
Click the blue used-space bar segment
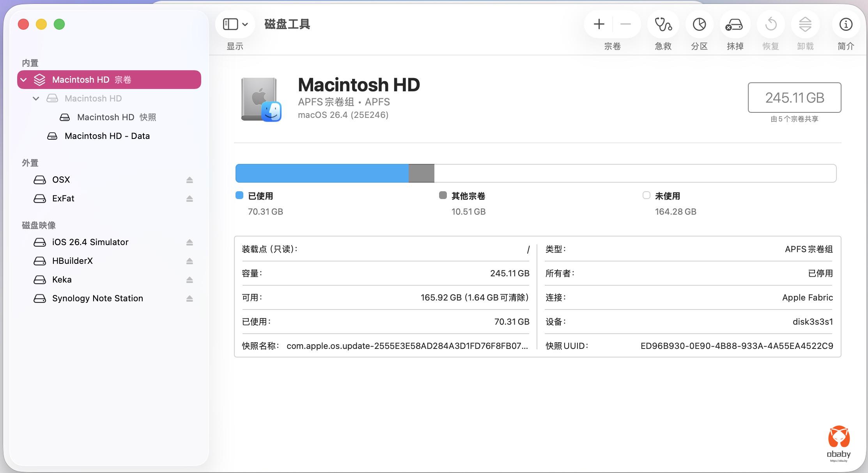click(x=322, y=173)
